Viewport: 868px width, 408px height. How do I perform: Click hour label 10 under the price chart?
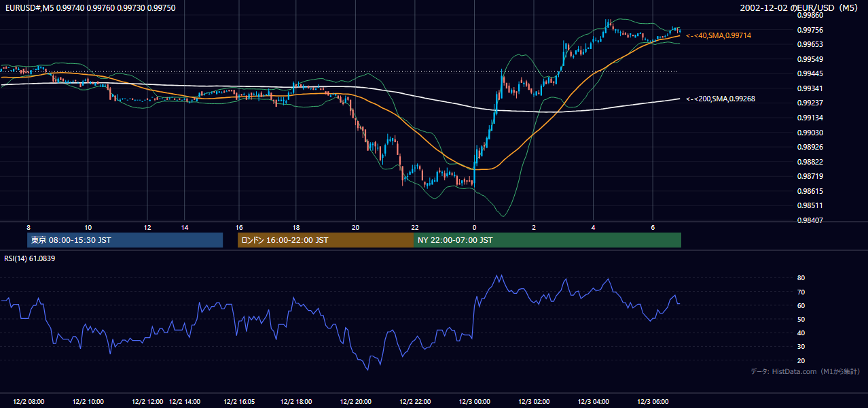88,227
